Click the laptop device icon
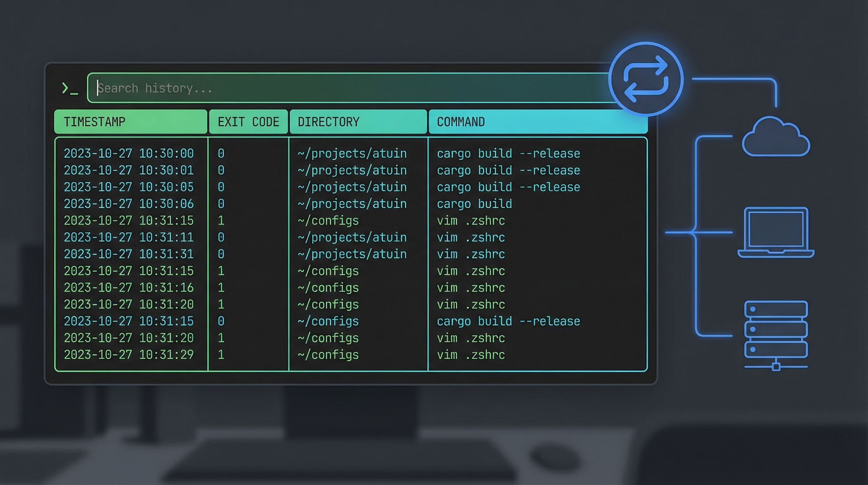Viewport: 868px width, 485px height. (776, 233)
